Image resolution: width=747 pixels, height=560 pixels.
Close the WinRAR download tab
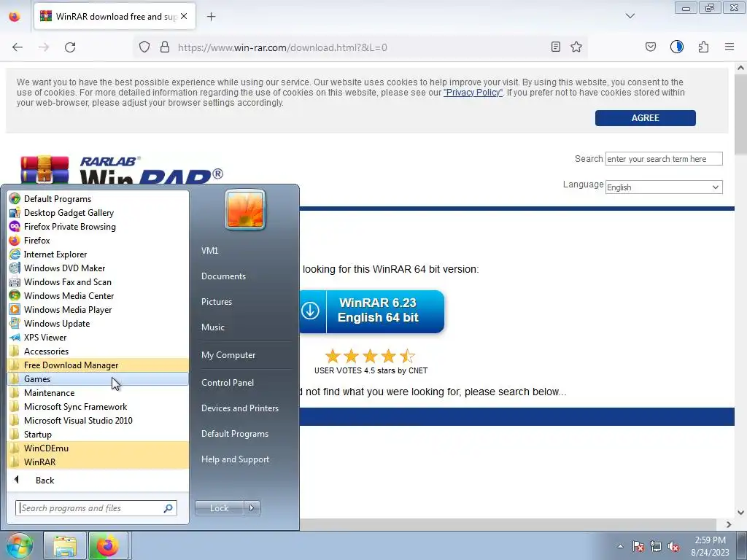[x=184, y=16]
